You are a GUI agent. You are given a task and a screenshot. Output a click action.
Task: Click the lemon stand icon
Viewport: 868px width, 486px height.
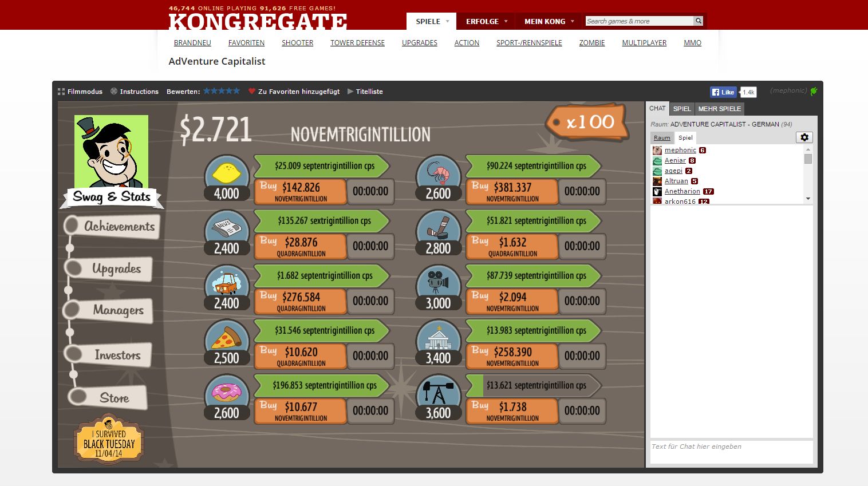point(226,172)
